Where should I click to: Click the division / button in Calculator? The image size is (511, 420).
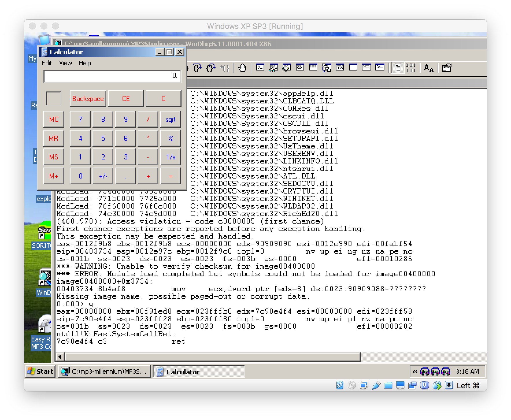pos(148,119)
